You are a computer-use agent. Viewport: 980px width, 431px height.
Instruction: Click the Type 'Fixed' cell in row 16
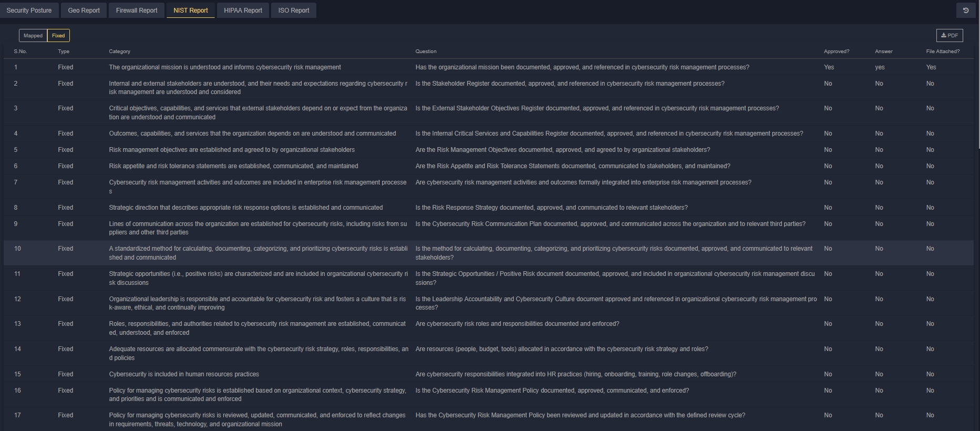[66, 391]
